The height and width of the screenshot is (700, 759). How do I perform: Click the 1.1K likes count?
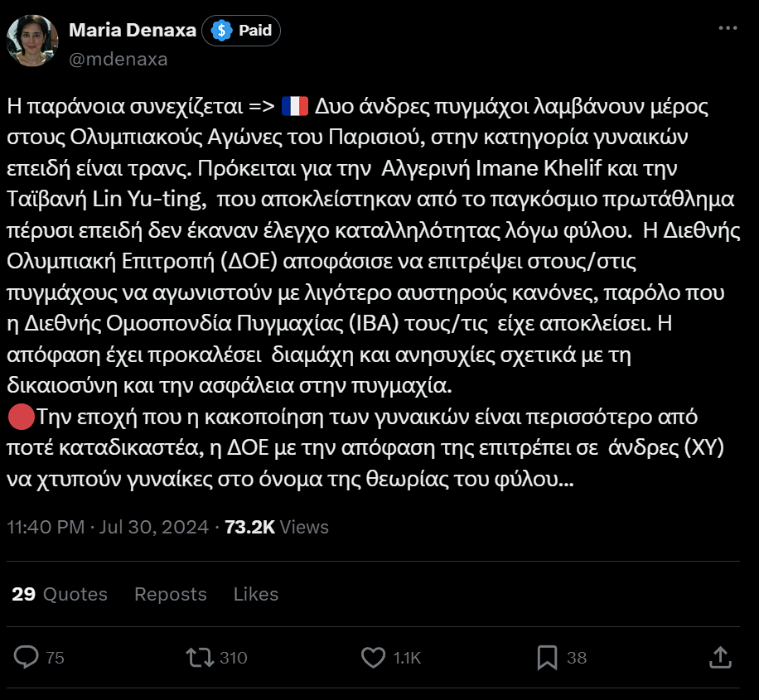407,658
